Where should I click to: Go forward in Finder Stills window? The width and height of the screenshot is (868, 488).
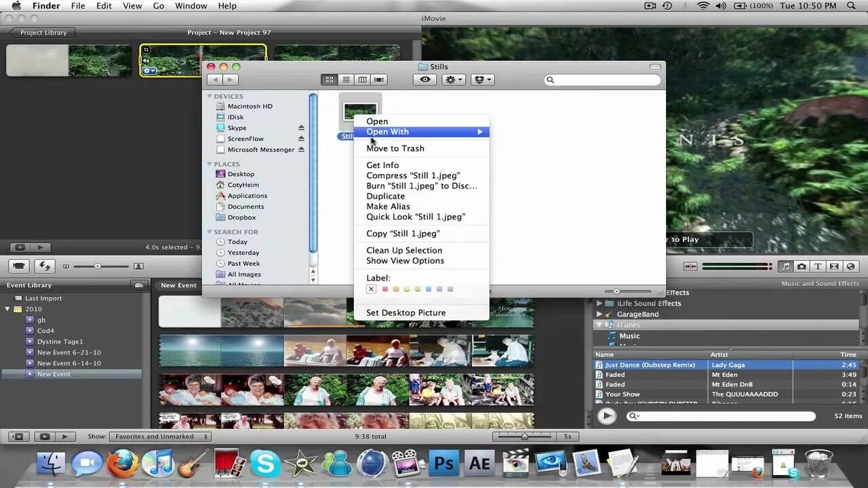pyautogui.click(x=230, y=79)
